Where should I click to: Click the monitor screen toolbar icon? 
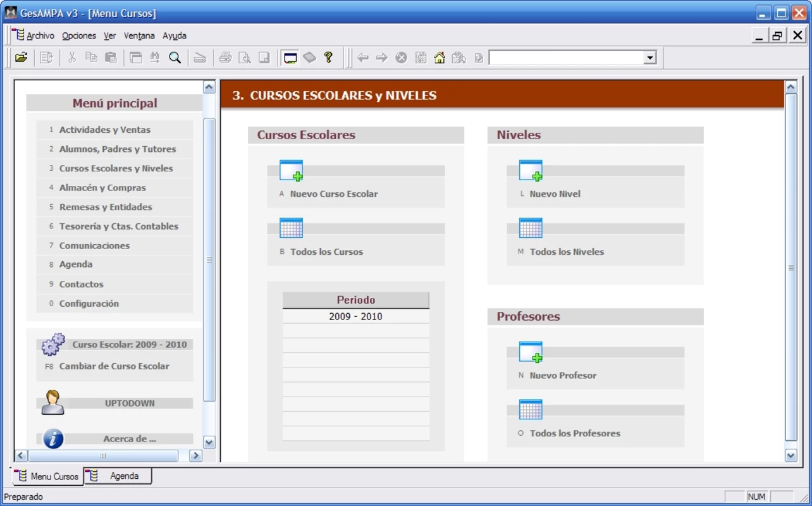point(290,58)
